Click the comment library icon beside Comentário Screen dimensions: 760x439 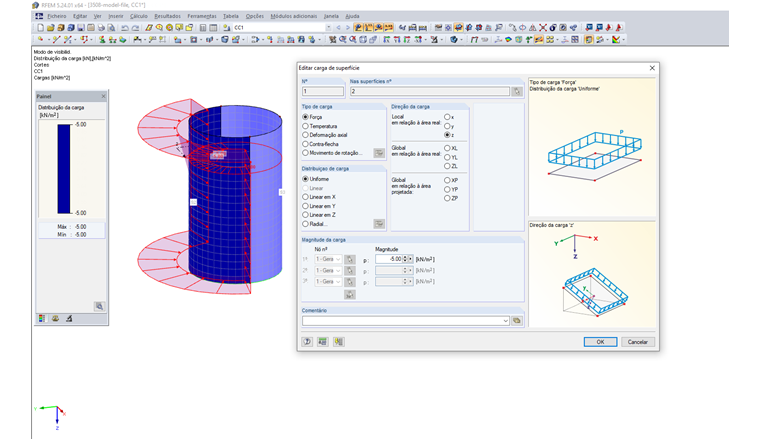point(517,320)
